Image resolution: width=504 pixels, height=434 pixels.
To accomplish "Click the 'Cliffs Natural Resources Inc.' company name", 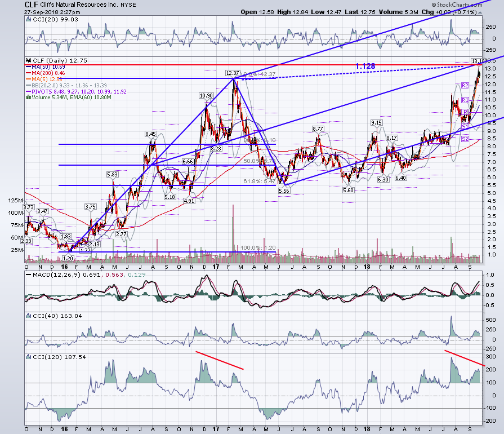I will [x=79, y=5].
